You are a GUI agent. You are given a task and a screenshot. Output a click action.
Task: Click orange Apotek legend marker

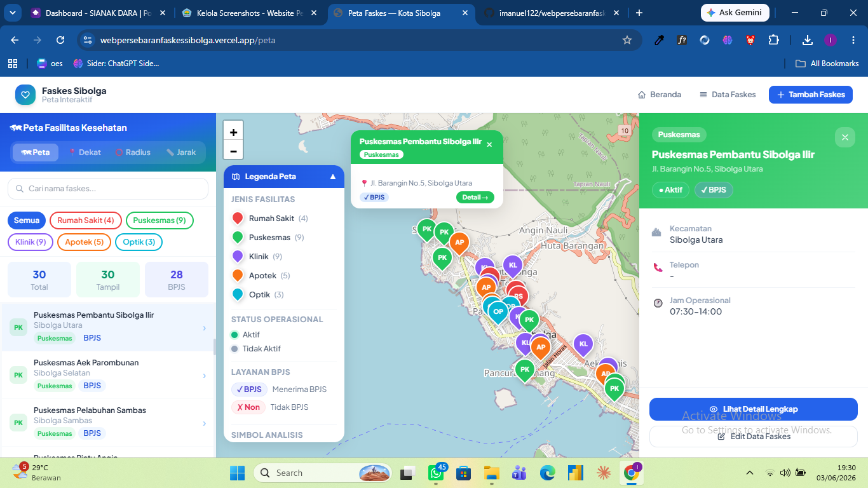tap(238, 276)
